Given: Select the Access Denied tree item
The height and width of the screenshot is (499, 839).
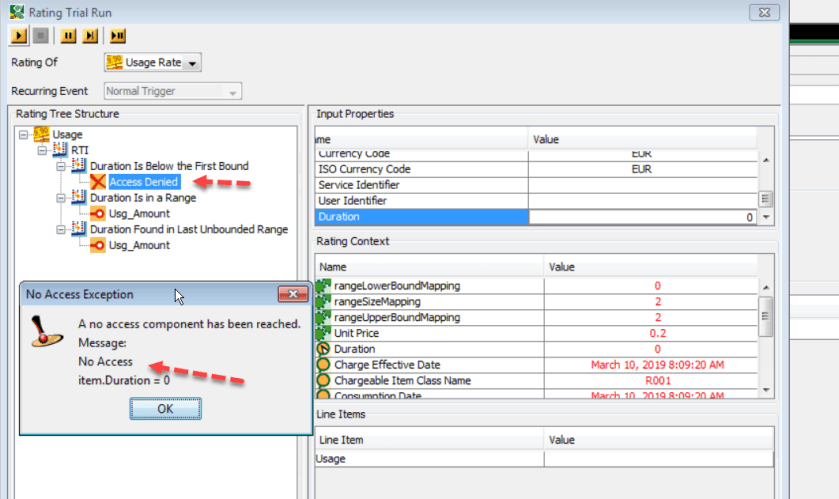Looking at the screenshot, I should point(144,182).
